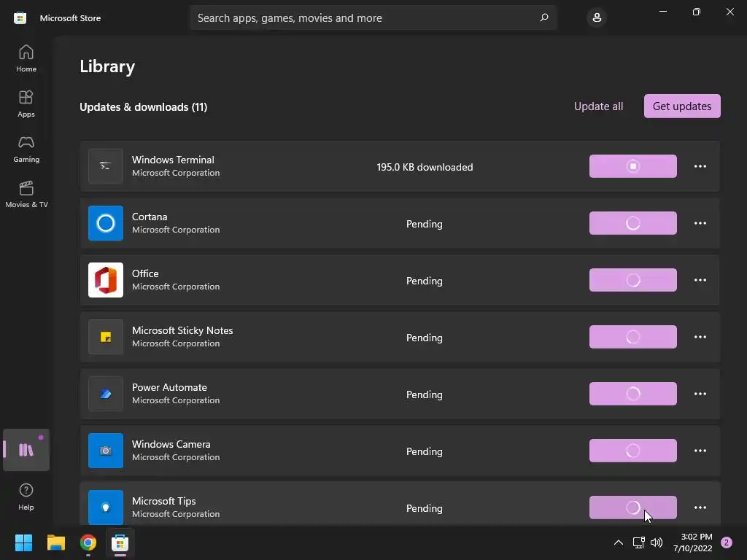Open the user account profile icon

coord(597,18)
